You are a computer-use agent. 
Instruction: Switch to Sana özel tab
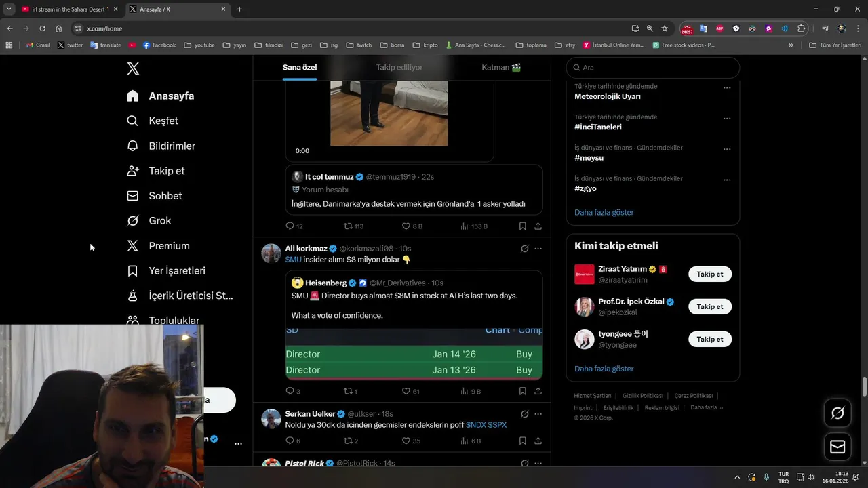[x=300, y=67]
